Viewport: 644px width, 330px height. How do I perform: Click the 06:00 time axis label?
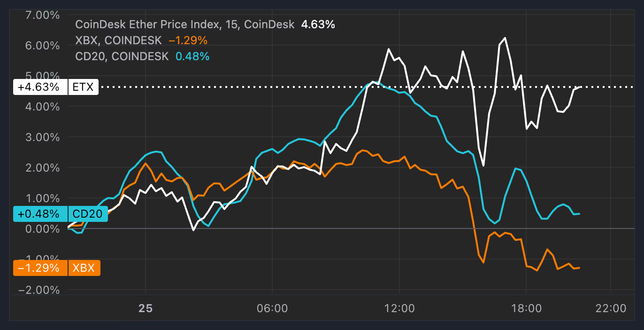(272, 309)
